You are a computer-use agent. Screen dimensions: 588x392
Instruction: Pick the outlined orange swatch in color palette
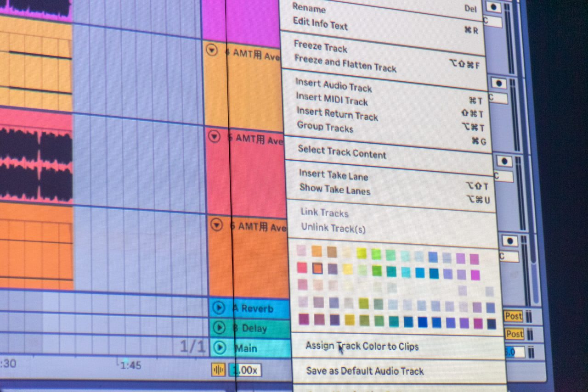[317, 269]
